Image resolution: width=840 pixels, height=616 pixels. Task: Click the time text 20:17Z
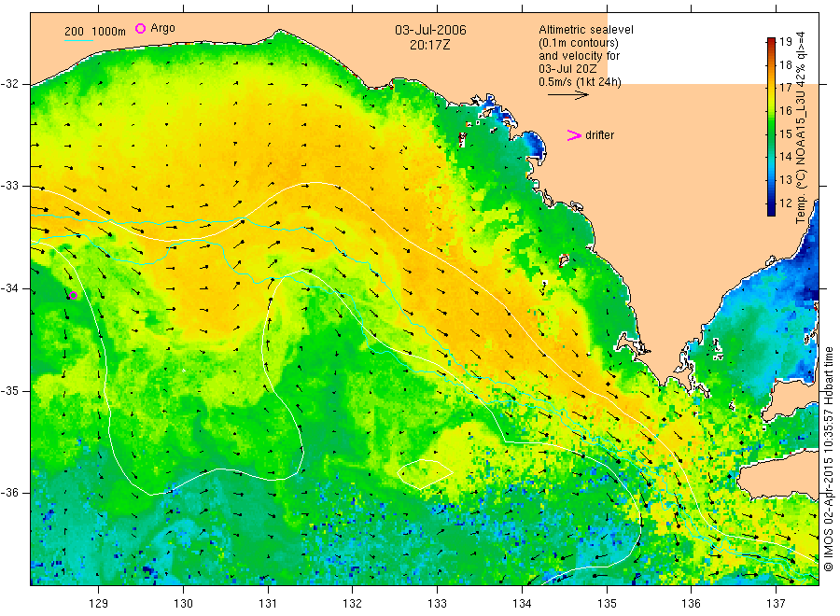point(430,45)
